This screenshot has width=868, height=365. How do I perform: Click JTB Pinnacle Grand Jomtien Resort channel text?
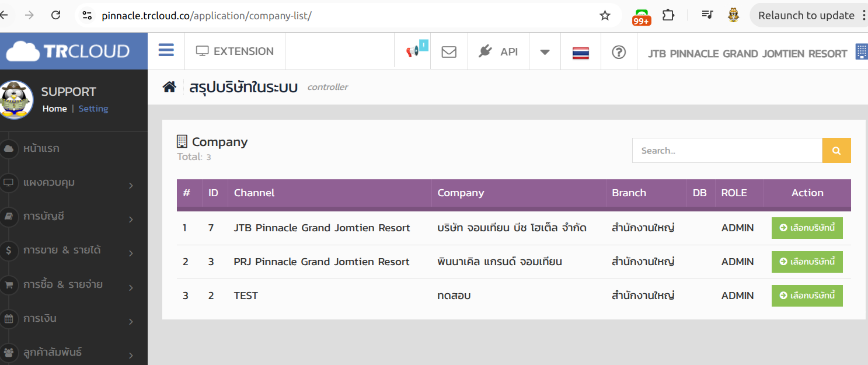coord(322,228)
